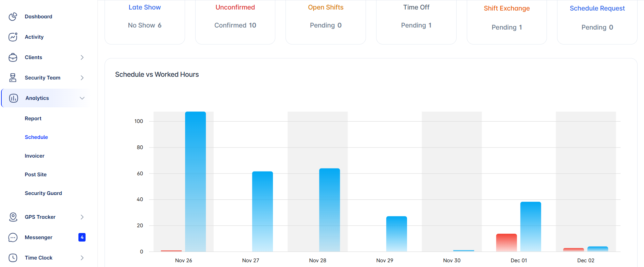Expand the Security Team submenu chevron
Viewport: 644px width, 267px height.
pos(82,78)
